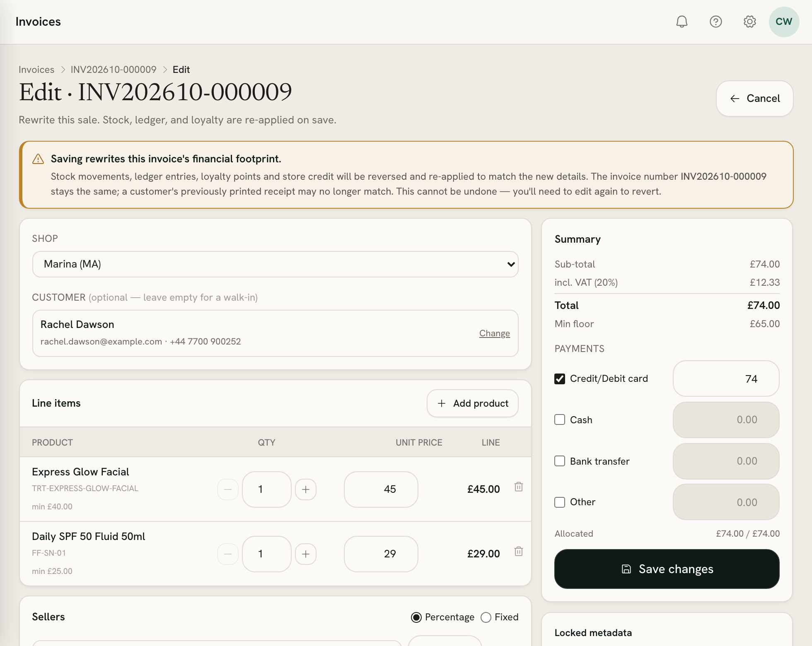
Task: Click the min £25.00 label
Action: coord(52,571)
